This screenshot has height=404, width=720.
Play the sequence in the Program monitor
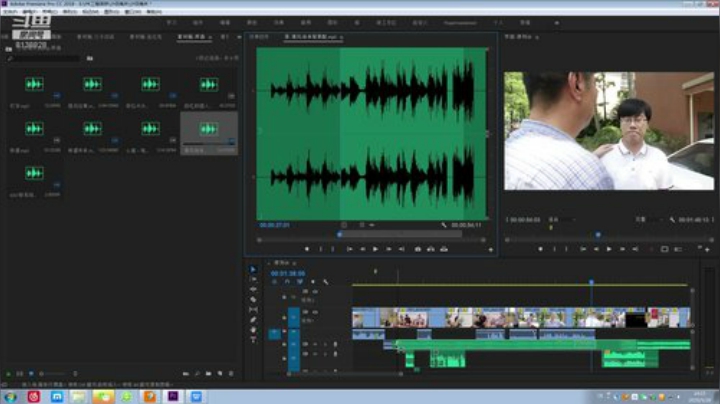[609, 249]
